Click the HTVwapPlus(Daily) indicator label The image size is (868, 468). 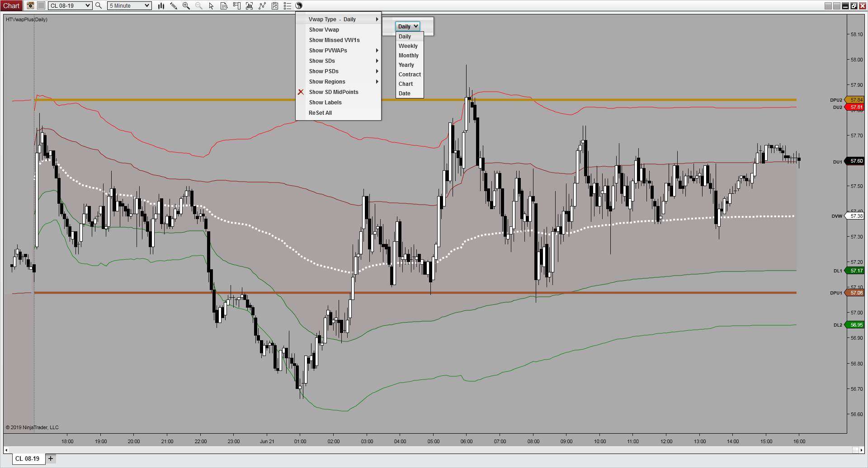26,19
